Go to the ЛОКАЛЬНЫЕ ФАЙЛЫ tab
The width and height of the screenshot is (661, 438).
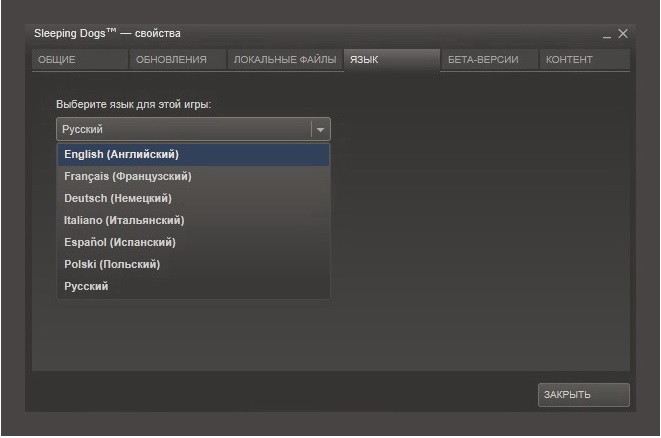pyautogui.click(x=285, y=60)
